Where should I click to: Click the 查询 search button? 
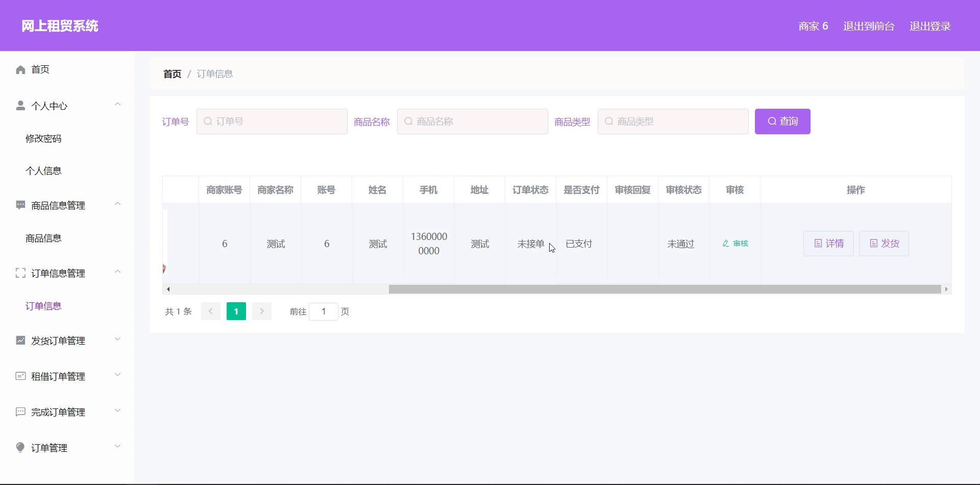(782, 122)
